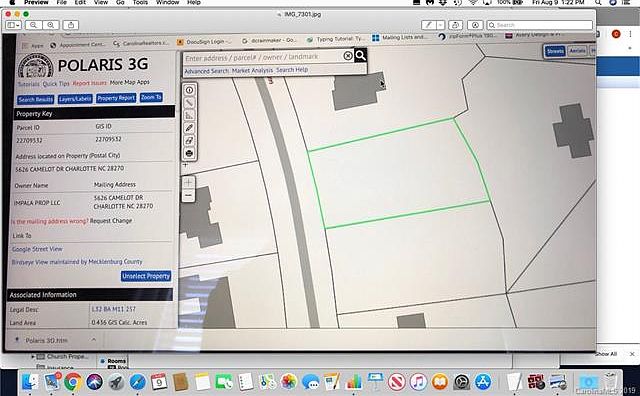Click the Property Report button
The width and height of the screenshot is (640, 396).
tap(116, 98)
